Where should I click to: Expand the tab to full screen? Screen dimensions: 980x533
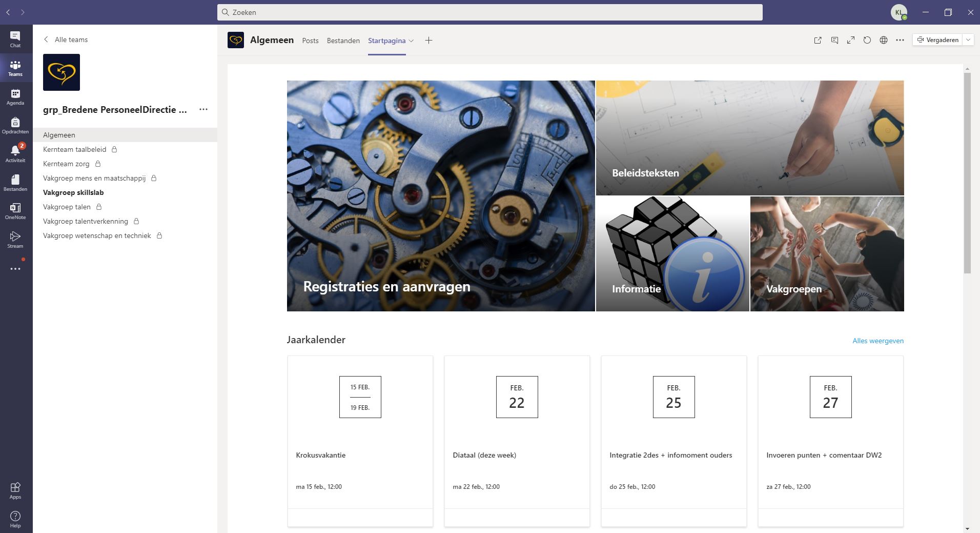coord(851,40)
